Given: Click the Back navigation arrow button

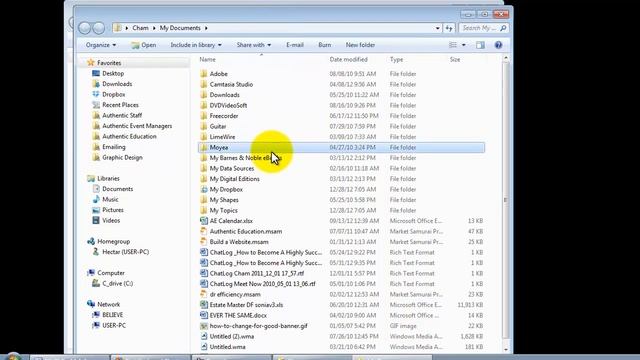Looking at the screenshot, I should pyautogui.click(x=84, y=28).
